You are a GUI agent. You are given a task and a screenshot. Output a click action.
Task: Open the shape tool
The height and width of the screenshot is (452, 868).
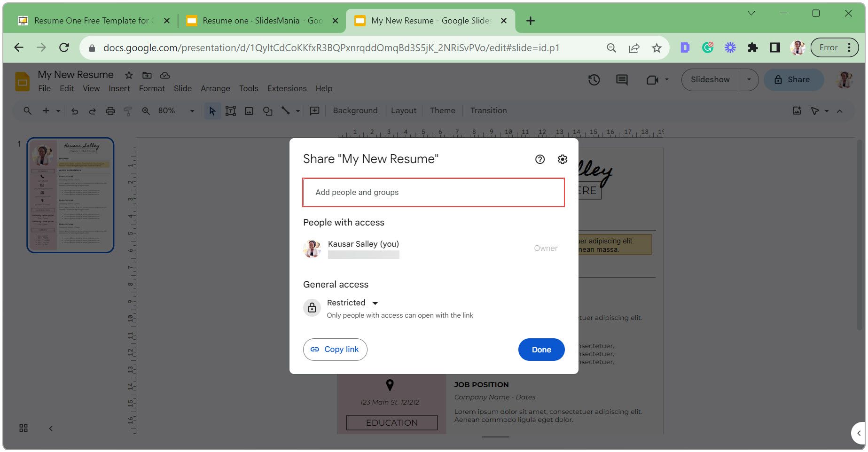[267, 111]
